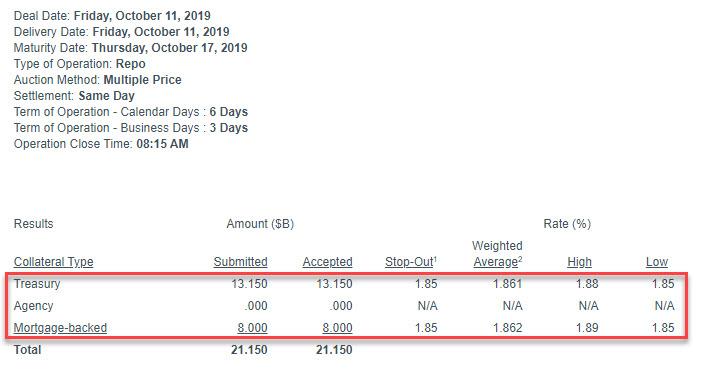Open the Collateral Type header link

tap(53, 262)
